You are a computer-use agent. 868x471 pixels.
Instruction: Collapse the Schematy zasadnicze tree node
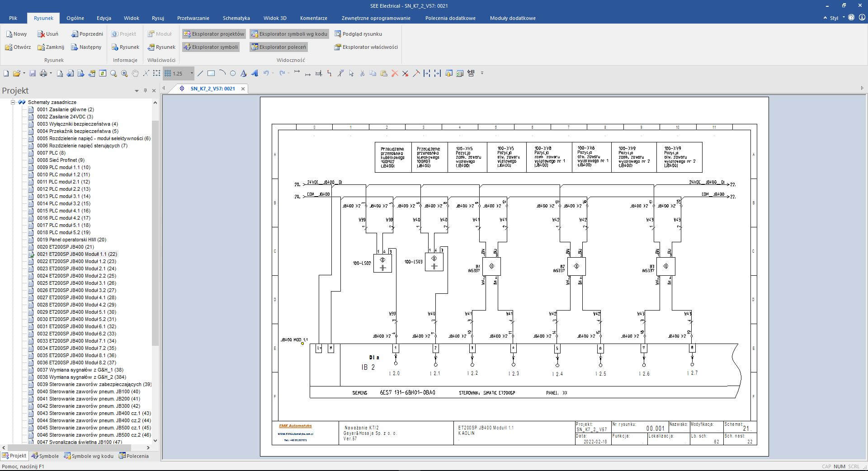click(13, 102)
